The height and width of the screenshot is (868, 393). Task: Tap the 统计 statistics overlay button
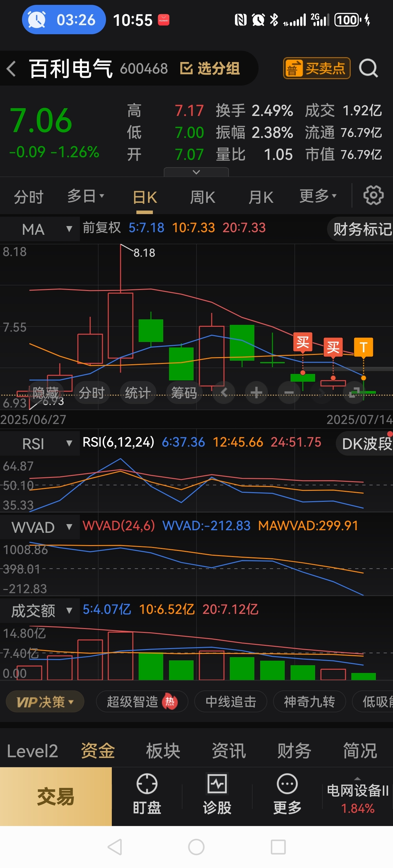point(138,393)
